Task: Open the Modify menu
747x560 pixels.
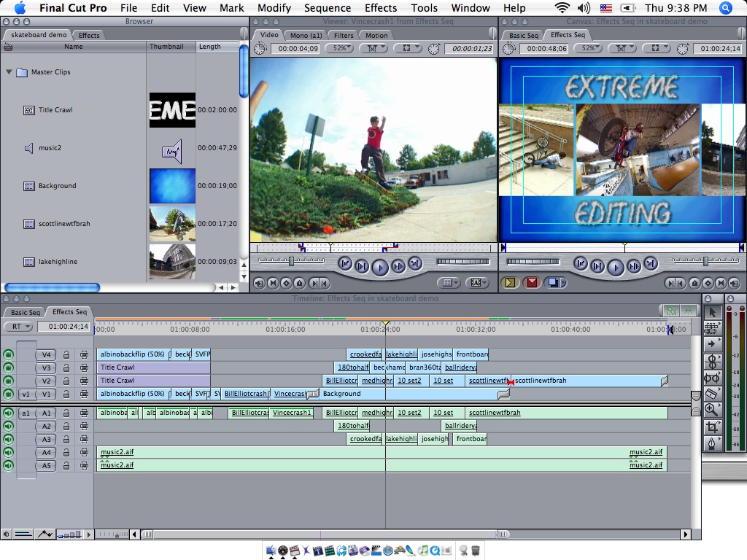Action: [274, 7]
